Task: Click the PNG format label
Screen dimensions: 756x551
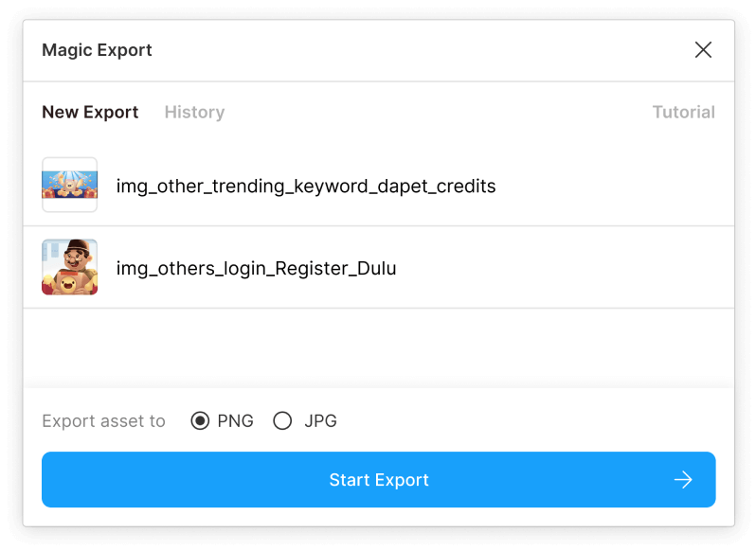Action: 236,421
